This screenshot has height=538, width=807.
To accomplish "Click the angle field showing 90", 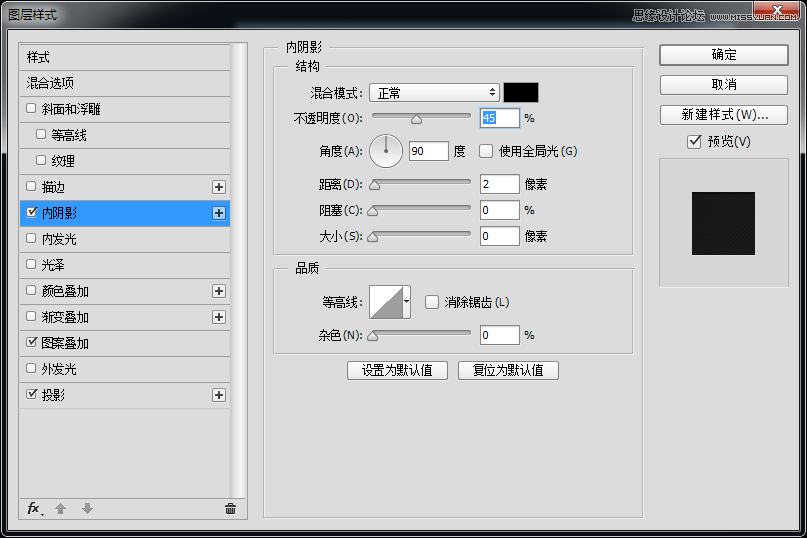I will tap(429, 151).
